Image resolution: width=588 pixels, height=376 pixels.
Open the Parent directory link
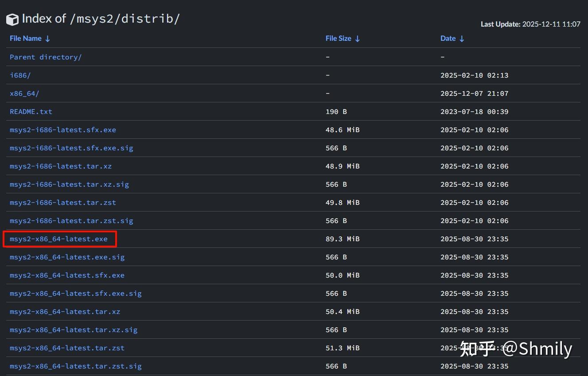click(x=45, y=57)
